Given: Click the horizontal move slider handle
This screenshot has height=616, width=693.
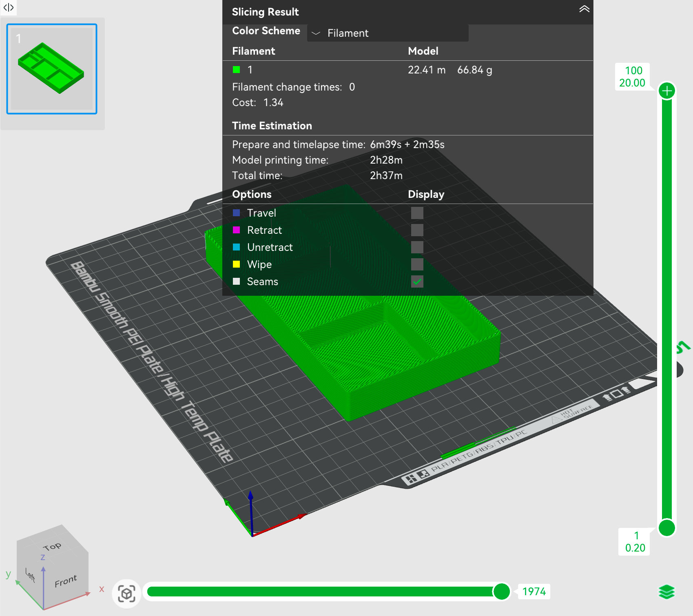Looking at the screenshot, I should (501, 591).
